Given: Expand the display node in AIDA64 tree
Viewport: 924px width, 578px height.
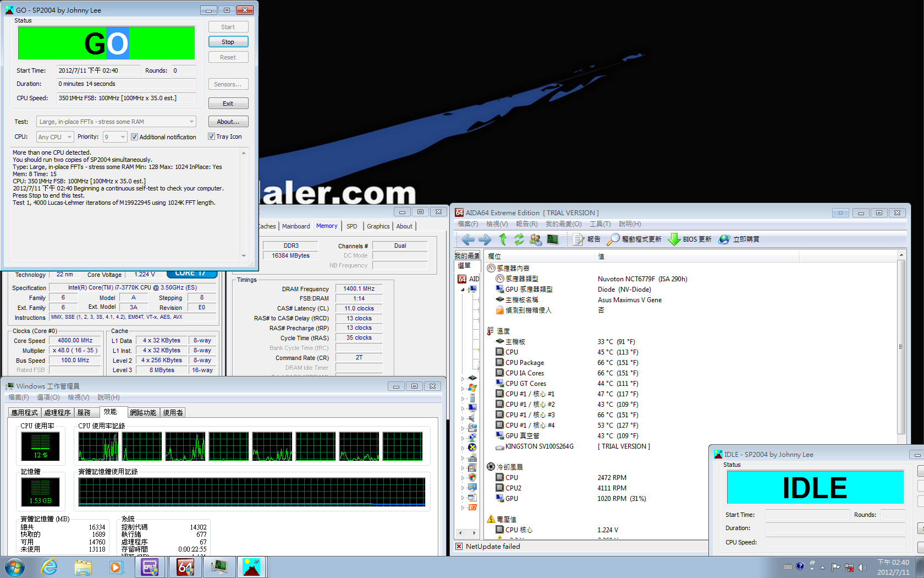Looking at the screenshot, I should click(463, 408).
